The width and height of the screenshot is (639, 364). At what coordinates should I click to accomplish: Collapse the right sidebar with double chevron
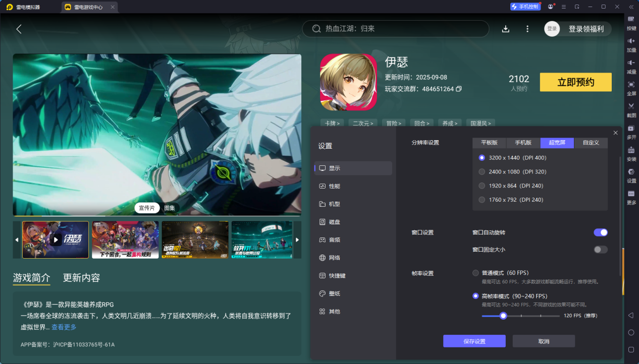pos(631,7)
